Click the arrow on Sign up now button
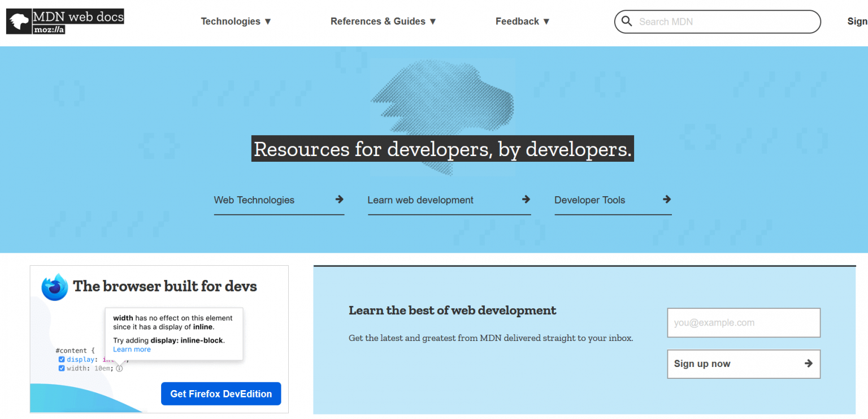 tap(808, 364)
